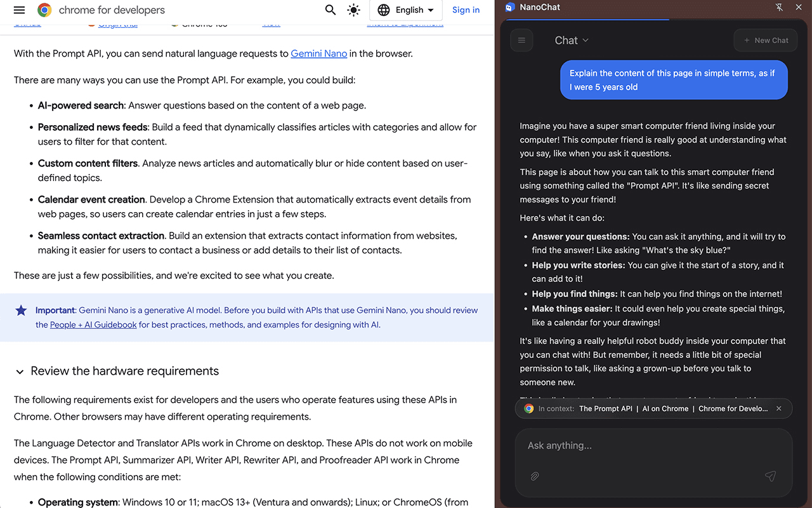Remove the in-context page chip

click(779, 409)
